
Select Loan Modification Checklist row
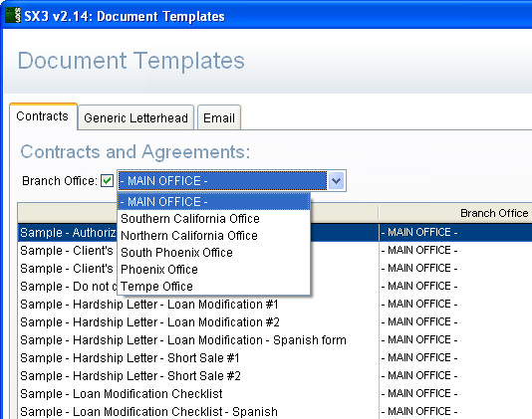(x=275, y=394)
